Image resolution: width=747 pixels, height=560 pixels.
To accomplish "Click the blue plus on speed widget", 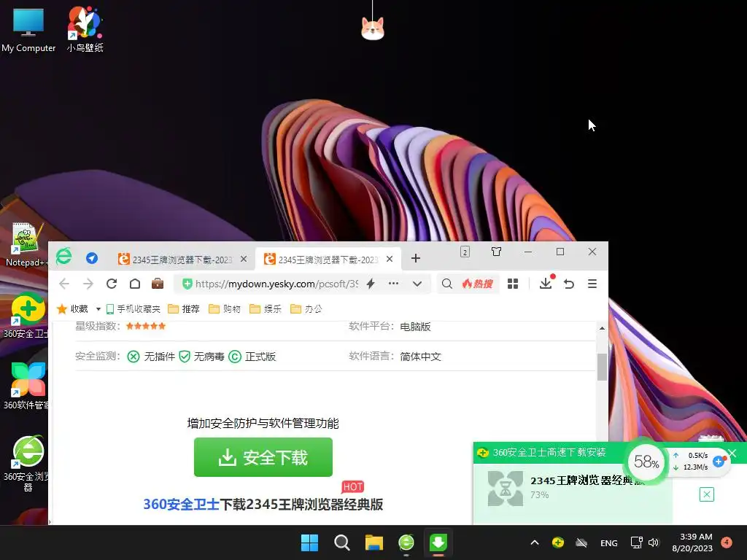I will (719, 462).
